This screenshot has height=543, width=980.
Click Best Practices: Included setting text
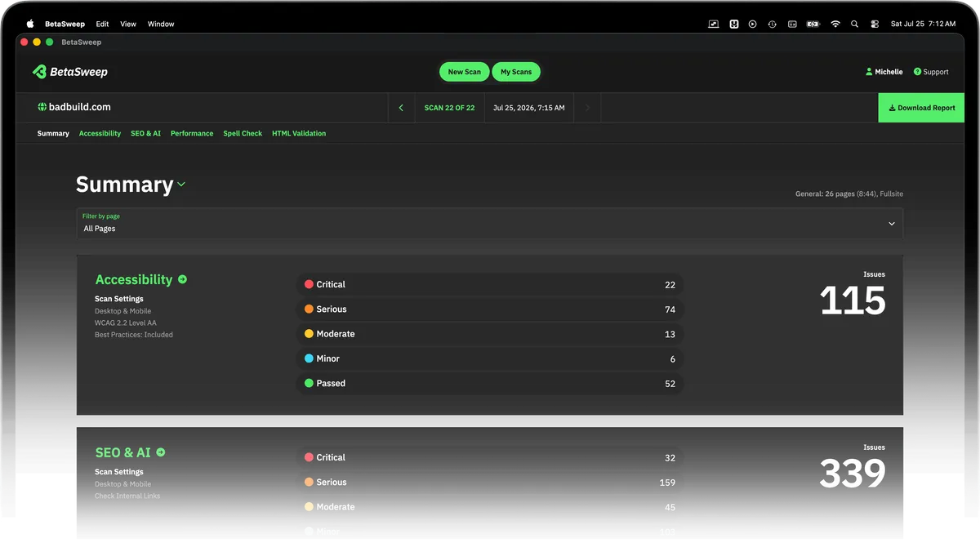[134, 335]
